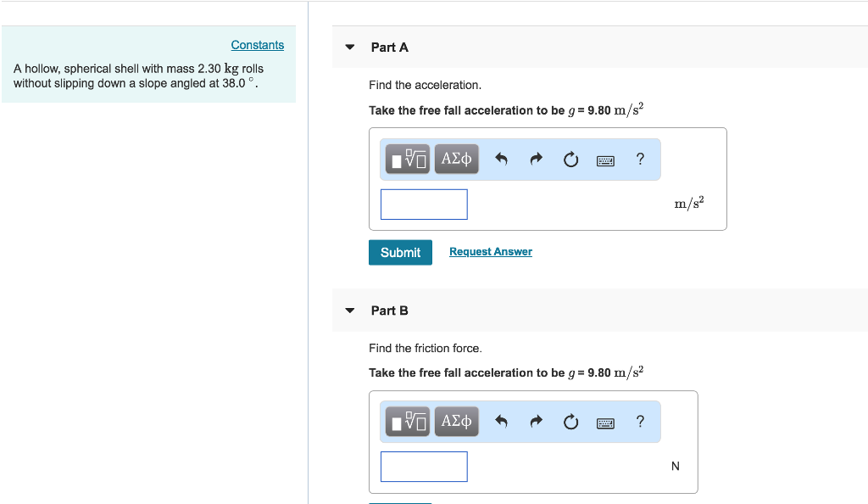
Task: Reset the Part B answer field
Action: [x=570, y=422]
